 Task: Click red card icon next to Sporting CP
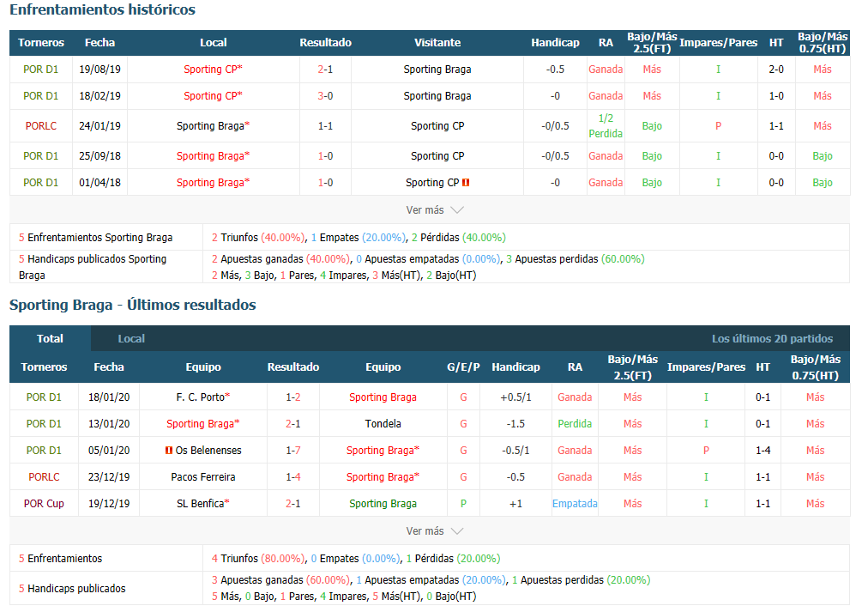pos(466,182)
